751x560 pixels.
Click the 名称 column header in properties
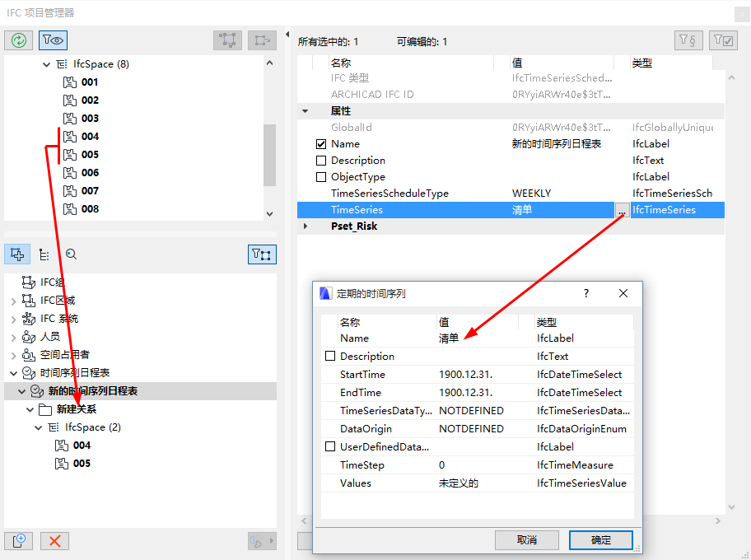tap(341, 63)
